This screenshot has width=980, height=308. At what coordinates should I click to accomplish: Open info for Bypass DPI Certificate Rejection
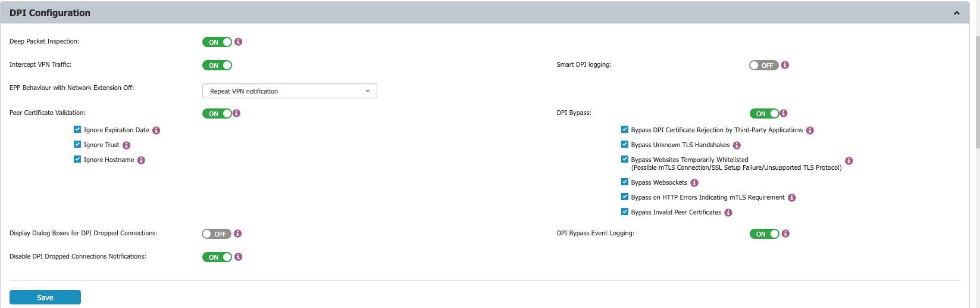pyautogui.click(x=810, y=130)
